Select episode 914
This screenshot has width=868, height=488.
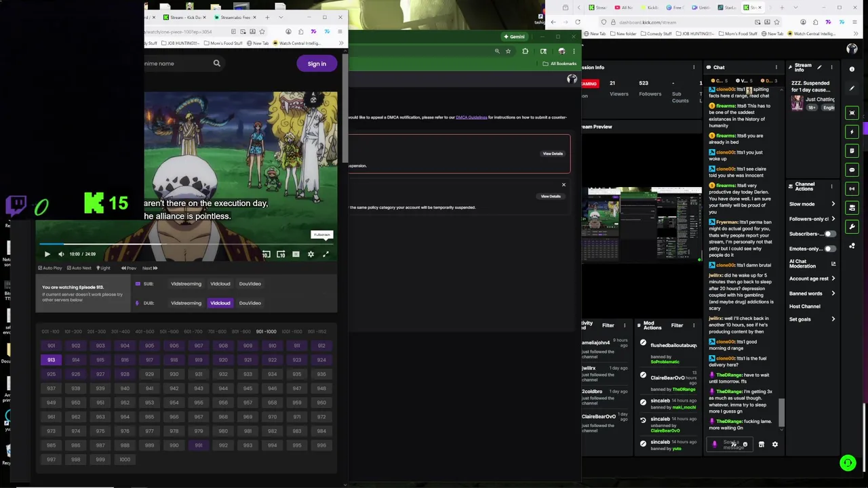[x=76, y=360]
